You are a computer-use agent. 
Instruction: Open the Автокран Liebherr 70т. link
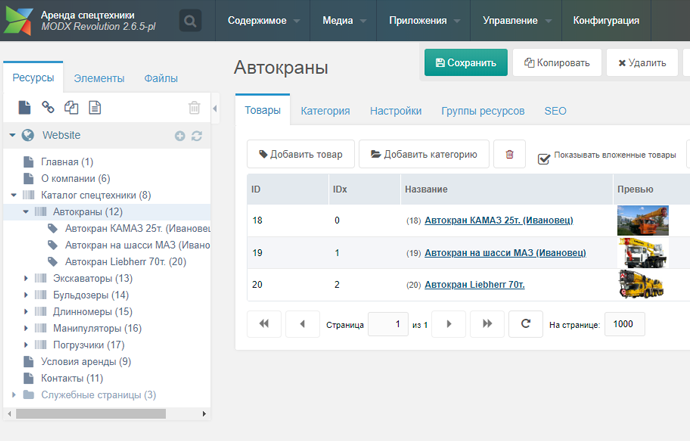[x=475, y=285]
